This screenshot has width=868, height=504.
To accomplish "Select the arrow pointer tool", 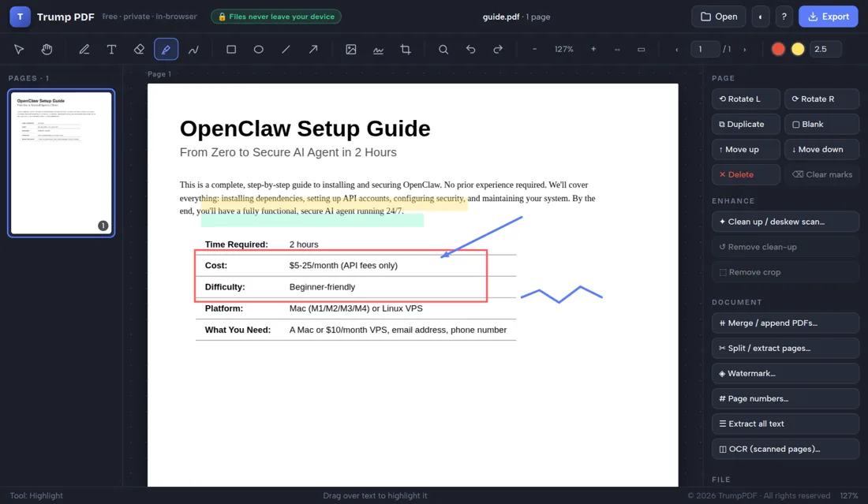I will click(x=19, y=49).
